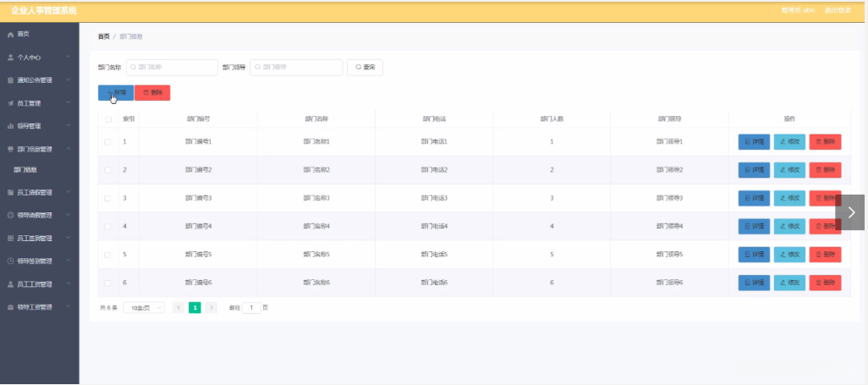868x385 pixels.
Task: Check the checkbox for row 4
Action: [108, 227]
